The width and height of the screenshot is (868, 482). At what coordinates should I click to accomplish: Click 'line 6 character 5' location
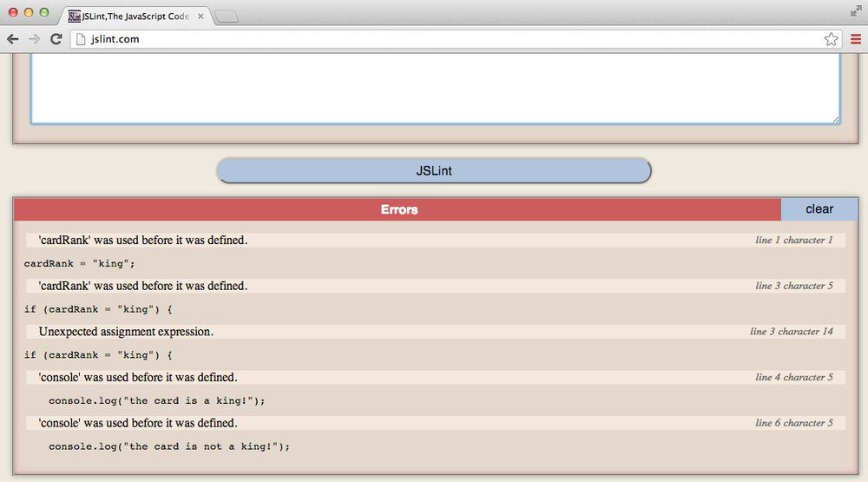794,423
